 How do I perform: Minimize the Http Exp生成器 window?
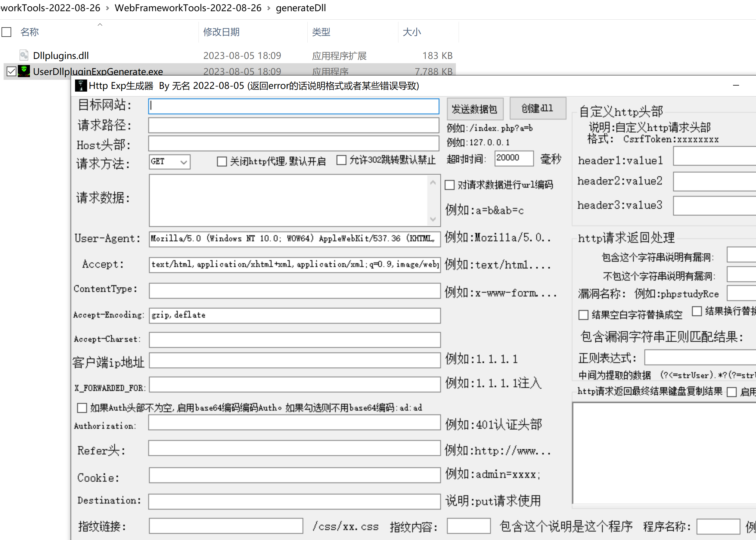click(x=736, y=86)
